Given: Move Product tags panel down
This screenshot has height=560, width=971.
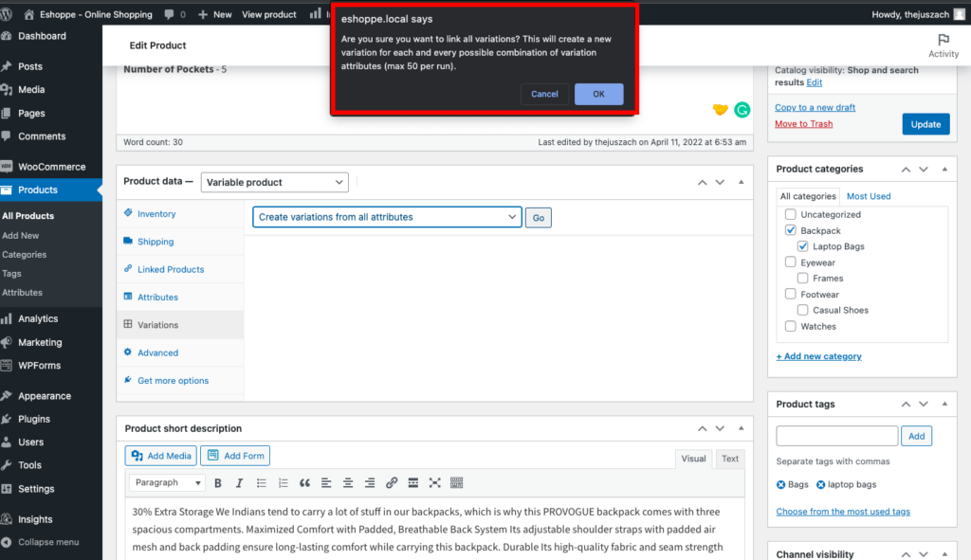Looking at the screenshot, I should (924, 404).
